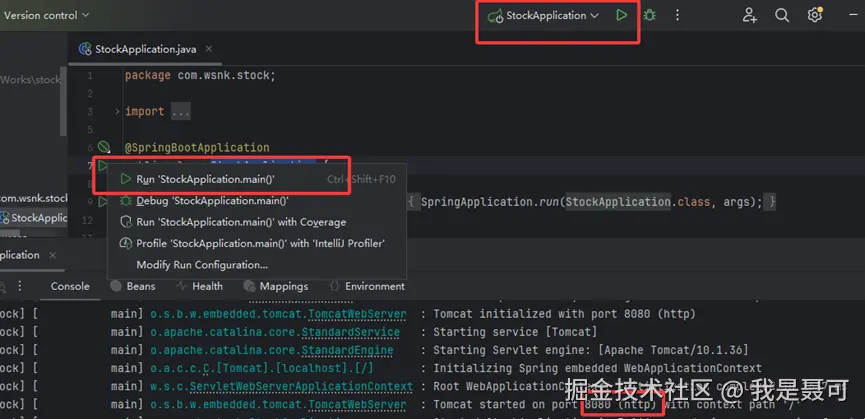Open the StockApplication run configuration dropdown
The image size is (865, 419).
(x=543, y=15)
